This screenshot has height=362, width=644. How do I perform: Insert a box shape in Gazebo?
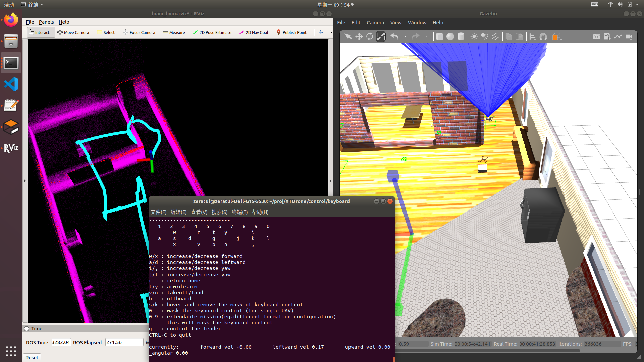[x=439, y=37]
